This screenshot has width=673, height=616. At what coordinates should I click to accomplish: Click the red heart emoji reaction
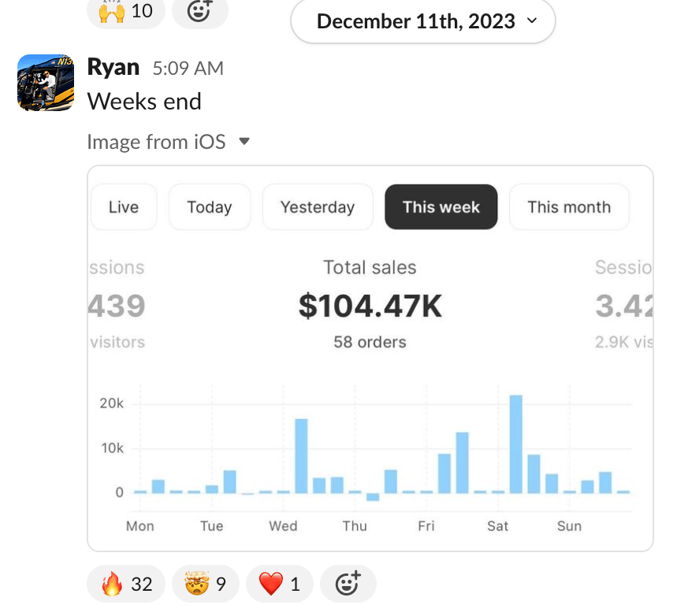tap(279, 584)
